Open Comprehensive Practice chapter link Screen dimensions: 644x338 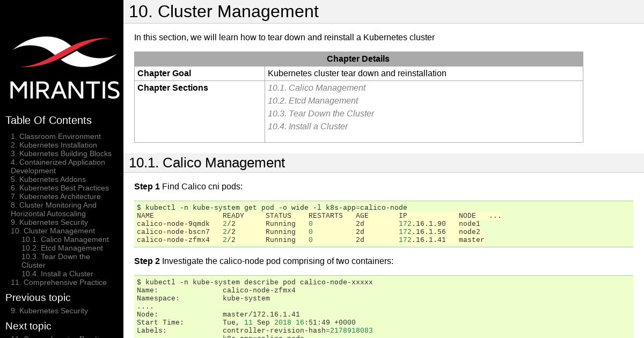pyautogui.click(x=58, y=282)
